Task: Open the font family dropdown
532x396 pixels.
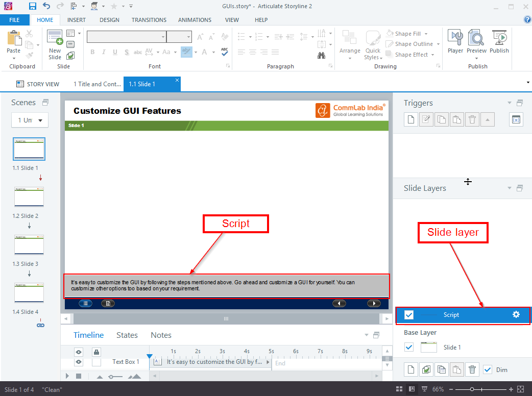Action: pyautogui.click(x=162, y=36)
